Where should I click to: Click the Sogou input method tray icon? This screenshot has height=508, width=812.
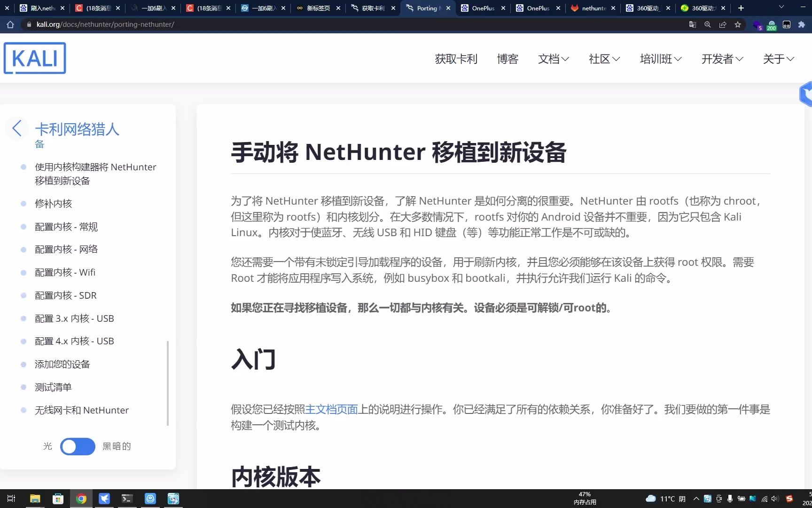(x=789, y=499)
